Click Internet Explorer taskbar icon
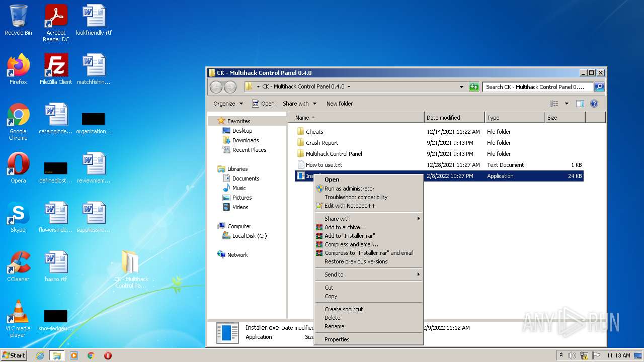This screenshot has width=644, height=362. (x=40, y=355)
